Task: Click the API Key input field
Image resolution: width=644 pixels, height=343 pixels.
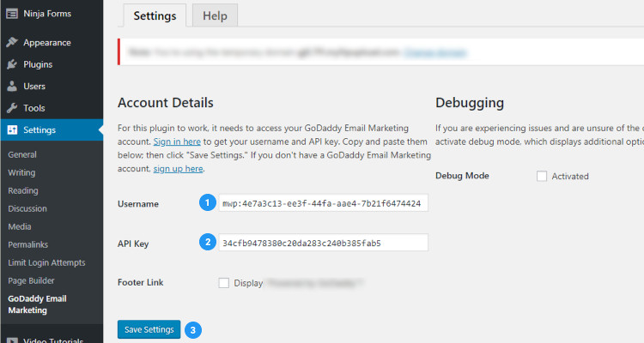Action: pyautogui.click(x=323, y=243)
